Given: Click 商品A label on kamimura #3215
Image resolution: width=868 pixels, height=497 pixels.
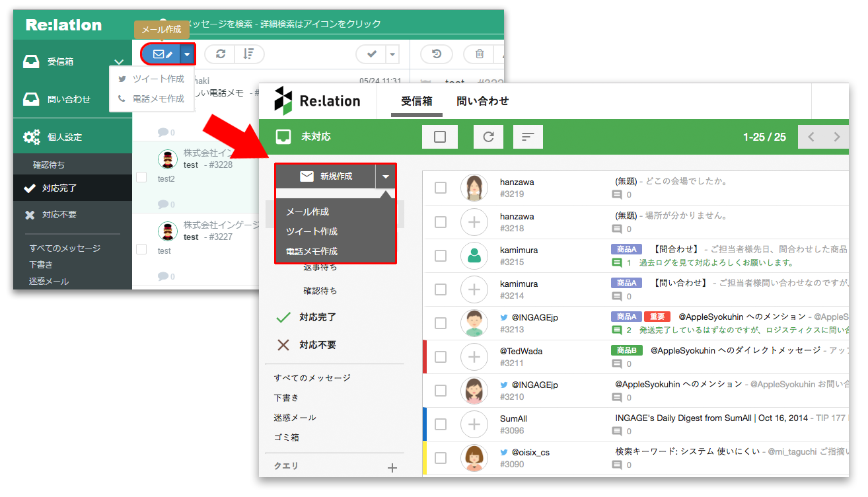Looking at the screenshot, I should pos(626,249).
